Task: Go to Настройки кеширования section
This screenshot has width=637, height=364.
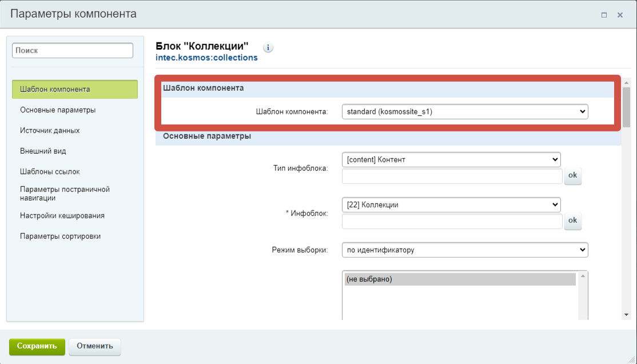Action: pyautogui.click(x=62, y=215)
